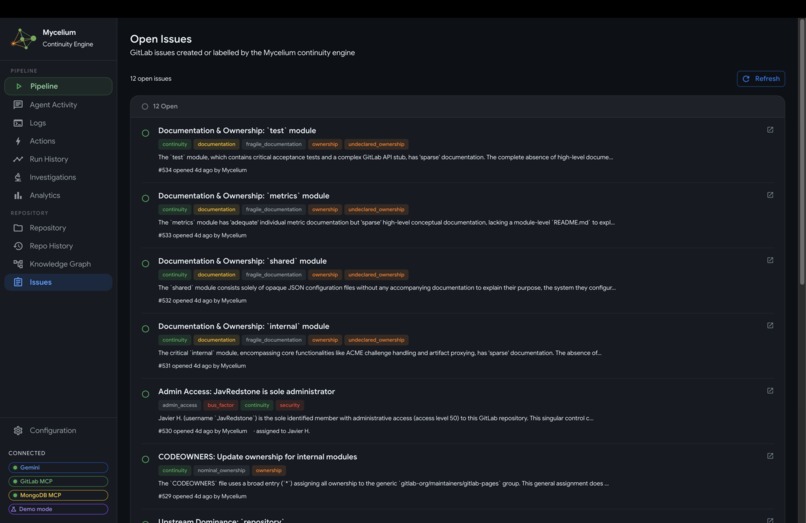Select Issues in sidebar

coord(58,282)
